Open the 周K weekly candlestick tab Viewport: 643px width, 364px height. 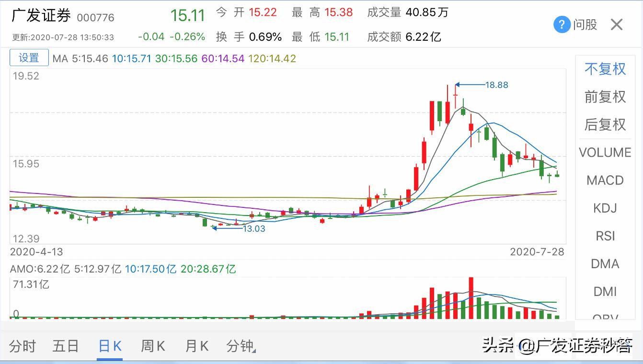(x=152, y=345)
